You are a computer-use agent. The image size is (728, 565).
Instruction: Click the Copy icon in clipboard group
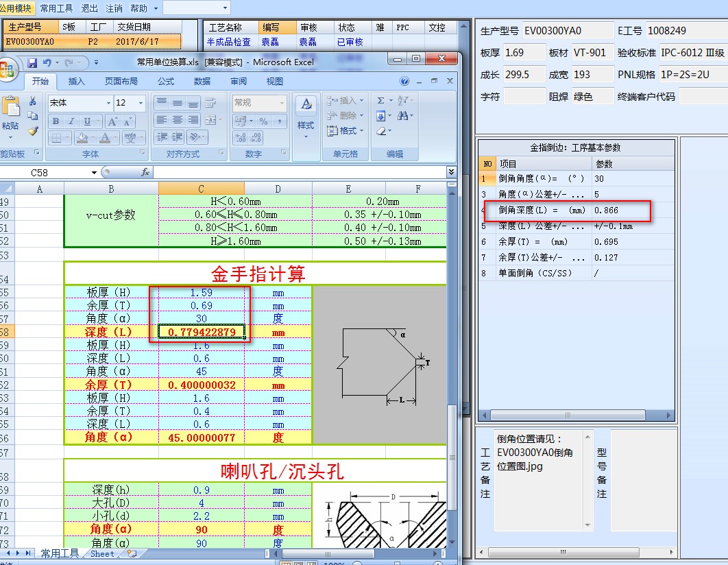click(32, 116)
